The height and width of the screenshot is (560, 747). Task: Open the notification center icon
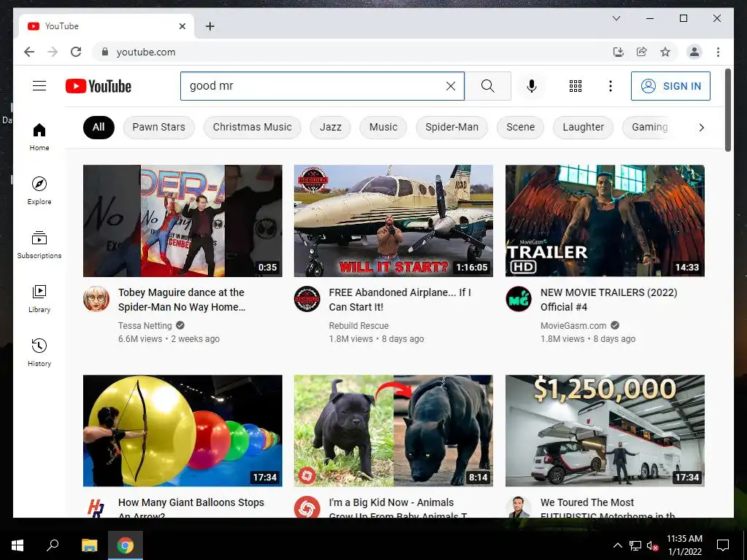(x=723, y=545)
